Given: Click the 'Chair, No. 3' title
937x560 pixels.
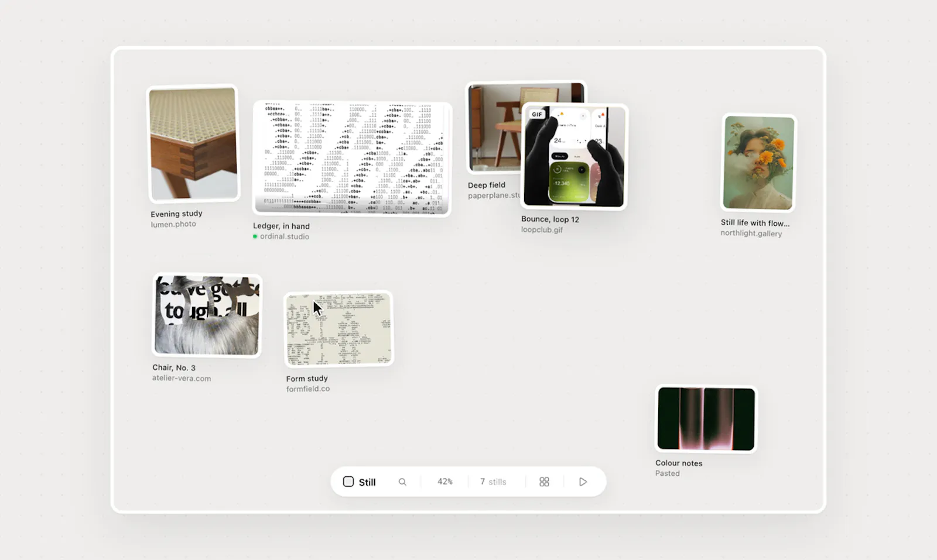Looking at the screenshot, I should click(x=174, y=367).
